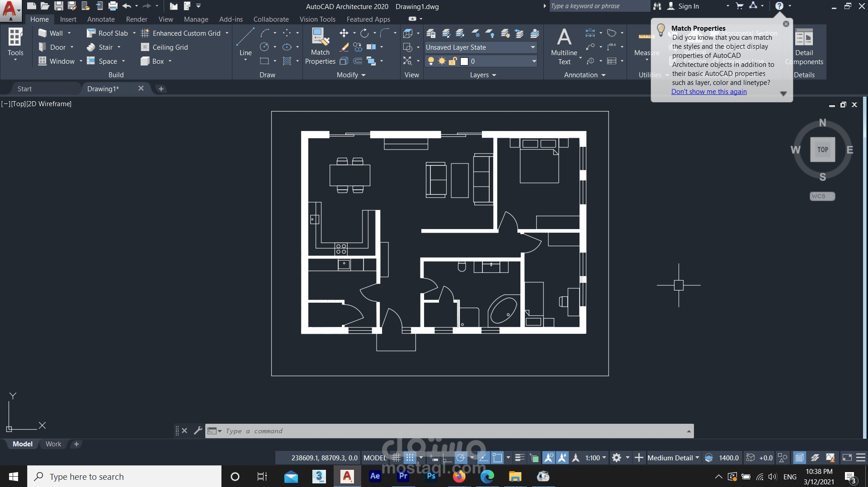The image size is (868, 487).
Task: Open the 1:100 annotation scale dropdown
Action: tap(595, 458)
